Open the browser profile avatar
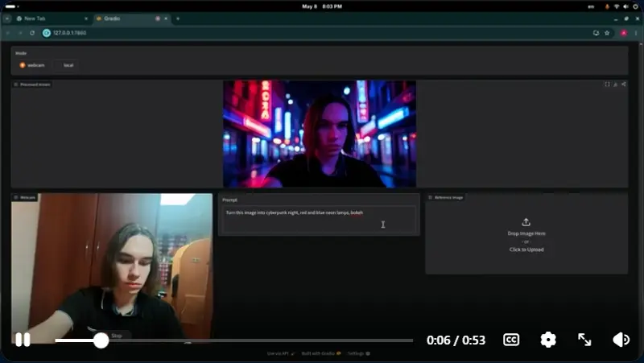 [x=623, y=33]
